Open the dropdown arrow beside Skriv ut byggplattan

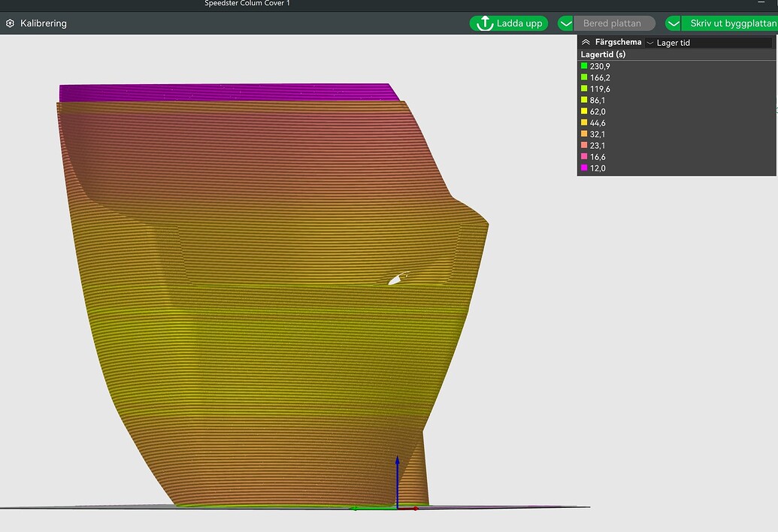click(674, 23)
